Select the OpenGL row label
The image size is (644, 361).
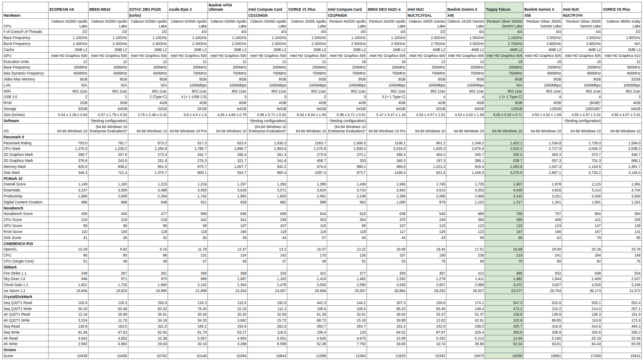point(10,249)
